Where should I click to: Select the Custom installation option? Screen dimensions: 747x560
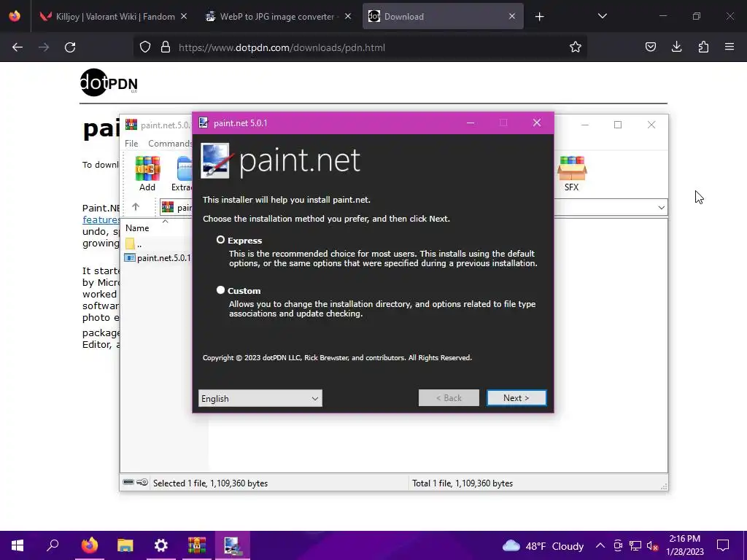220,290
